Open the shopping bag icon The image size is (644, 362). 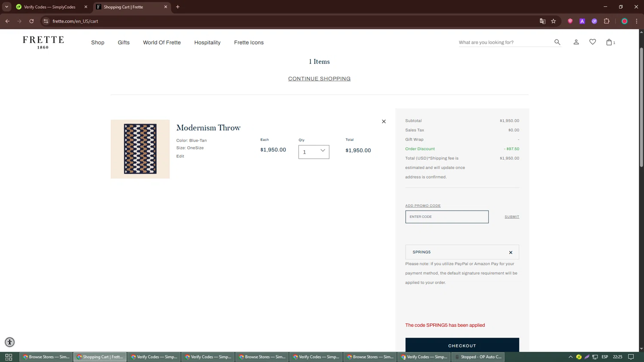tap(609, 42)
